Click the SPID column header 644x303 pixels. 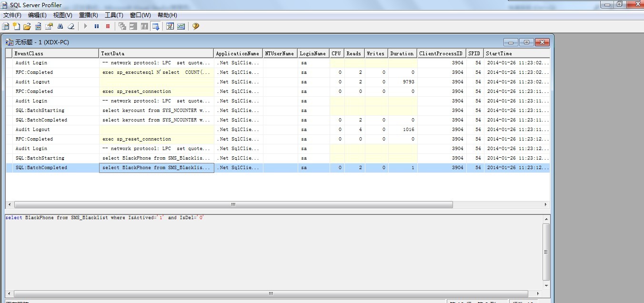click(x=475, y=53)
